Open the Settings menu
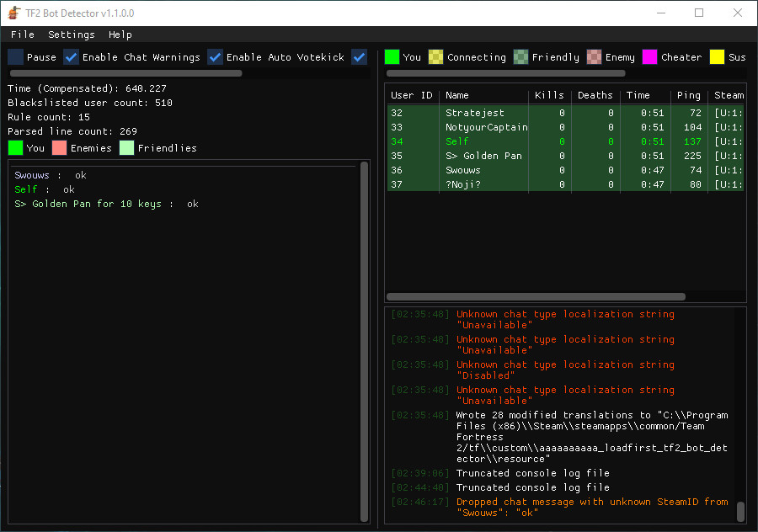 pos(72,35)
